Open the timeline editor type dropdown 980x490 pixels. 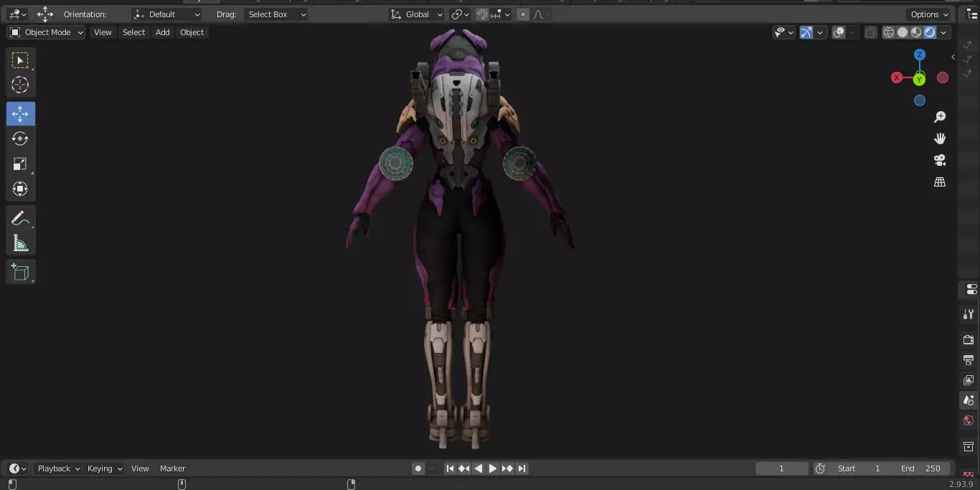click(x=18, y=468)
